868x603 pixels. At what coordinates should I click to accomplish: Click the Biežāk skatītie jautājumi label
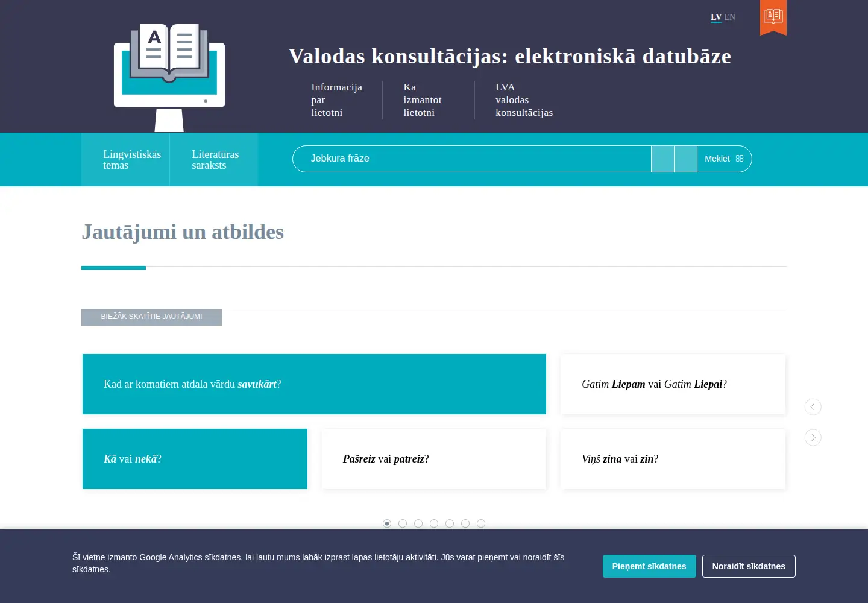tap(151, 317)
